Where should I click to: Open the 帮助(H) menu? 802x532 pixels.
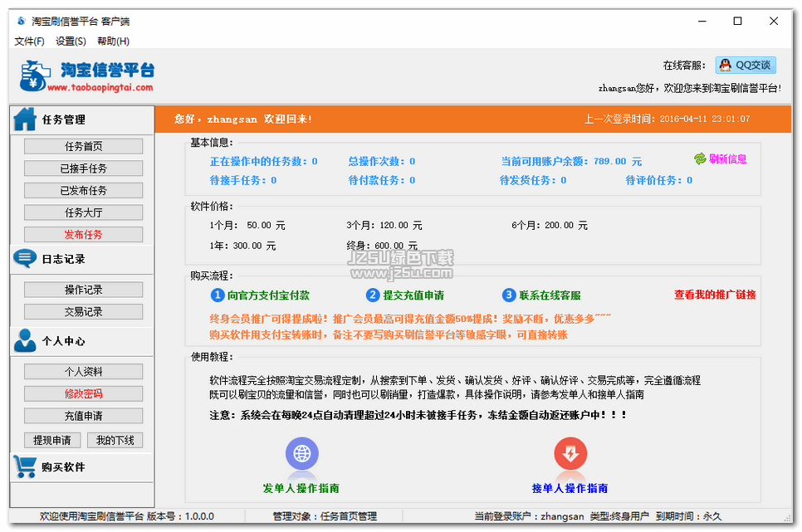pos(113,41)
